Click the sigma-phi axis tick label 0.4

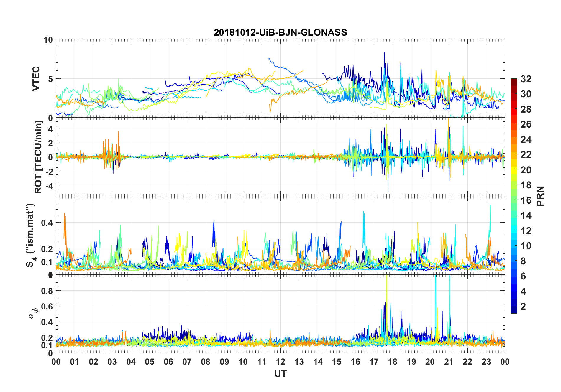47,322
